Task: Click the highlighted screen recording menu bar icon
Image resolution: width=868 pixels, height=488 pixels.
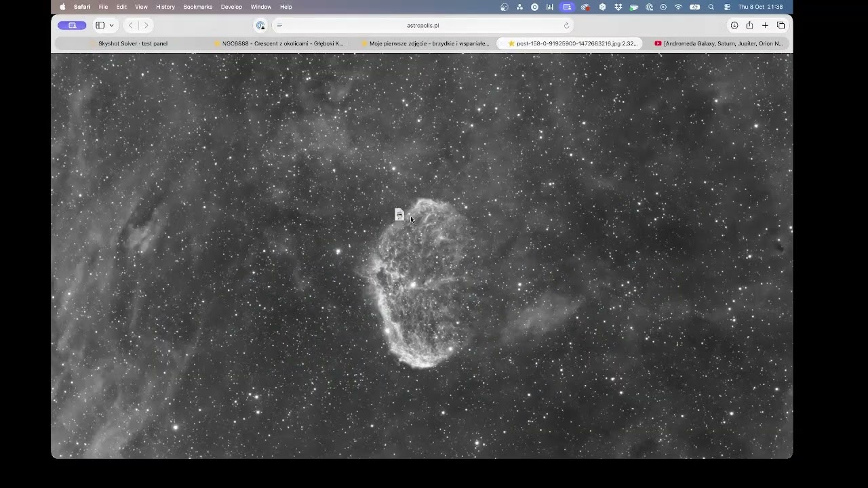Action: [567, 7]
